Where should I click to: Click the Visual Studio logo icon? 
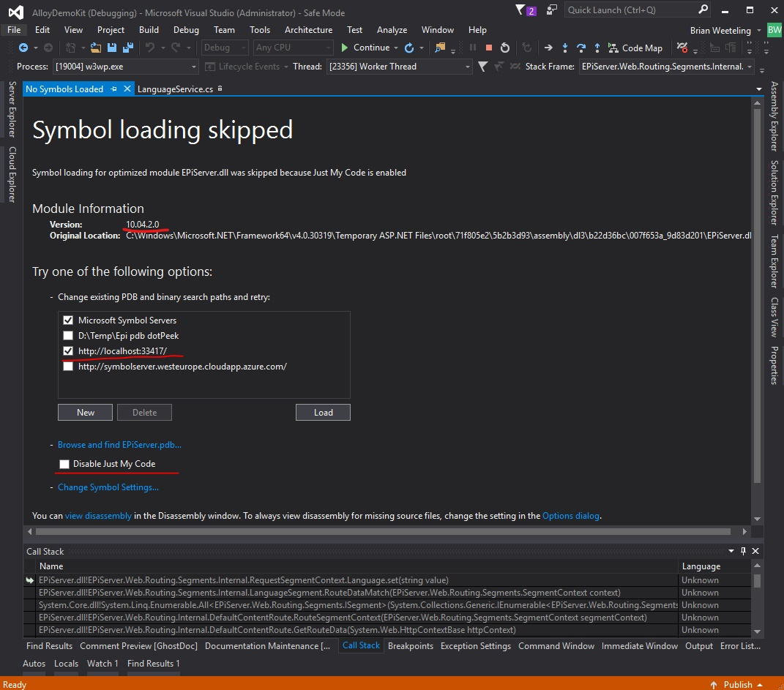click(15, 12)
